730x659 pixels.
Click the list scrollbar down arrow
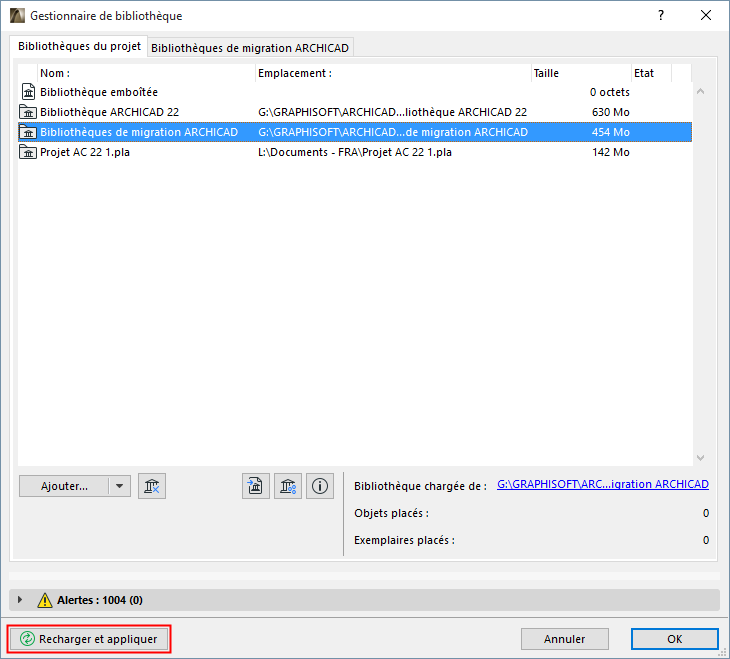pyautogui.click(x=701, y=458)
